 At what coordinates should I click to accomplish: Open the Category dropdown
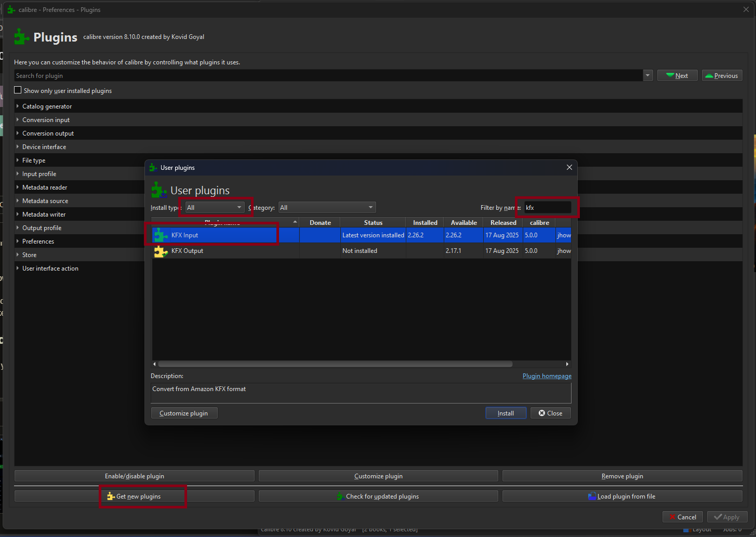click(x=327, y=208)
